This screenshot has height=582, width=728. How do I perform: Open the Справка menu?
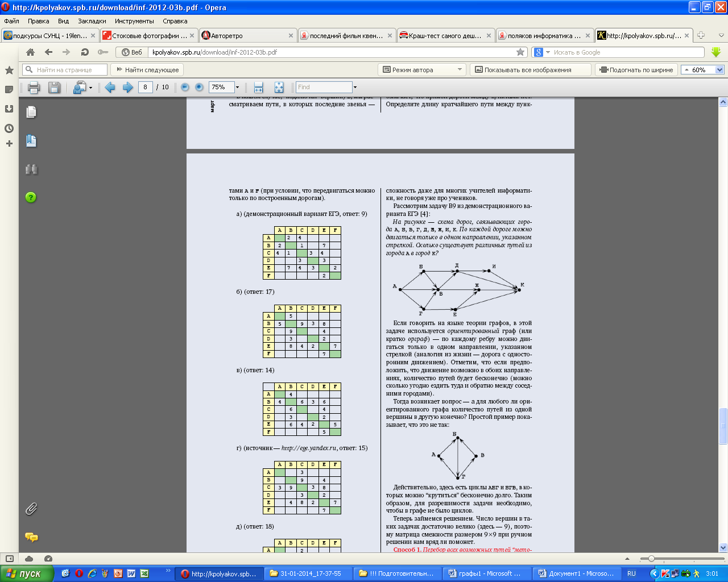[x=175, y=21]
